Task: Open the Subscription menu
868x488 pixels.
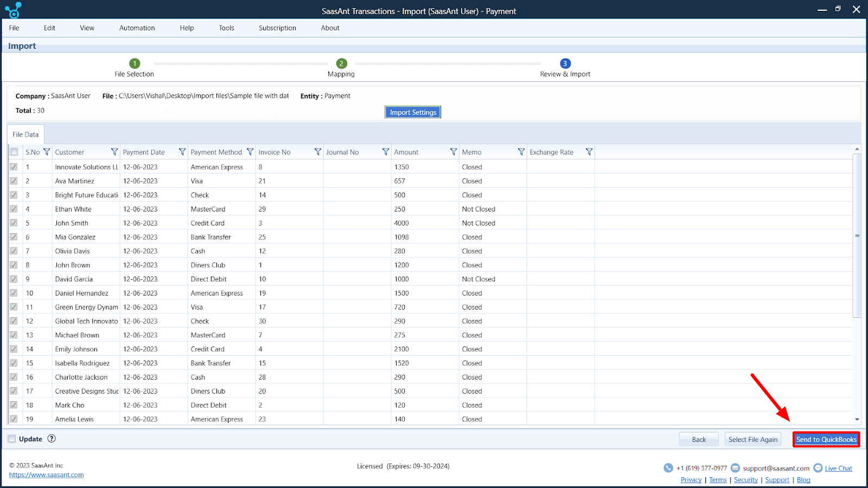Action: pos(277,28)
